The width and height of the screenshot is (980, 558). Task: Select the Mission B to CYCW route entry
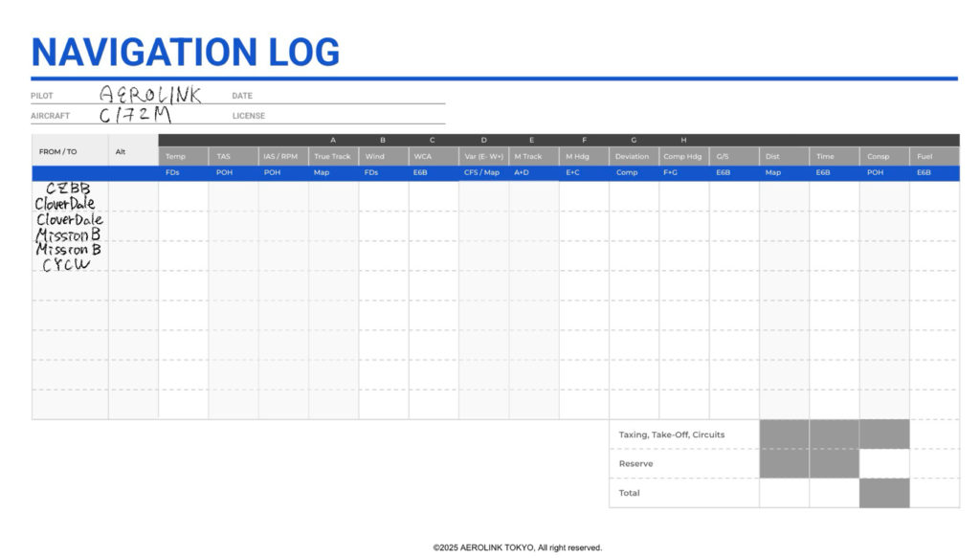(69, 257)
